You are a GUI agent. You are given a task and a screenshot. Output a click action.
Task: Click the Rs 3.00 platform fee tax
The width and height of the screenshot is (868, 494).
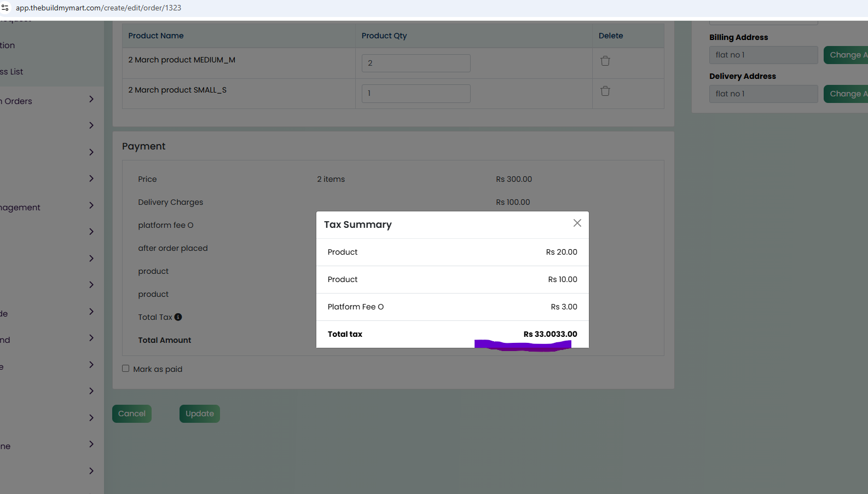pyautogui.click(x=564, y=307)
